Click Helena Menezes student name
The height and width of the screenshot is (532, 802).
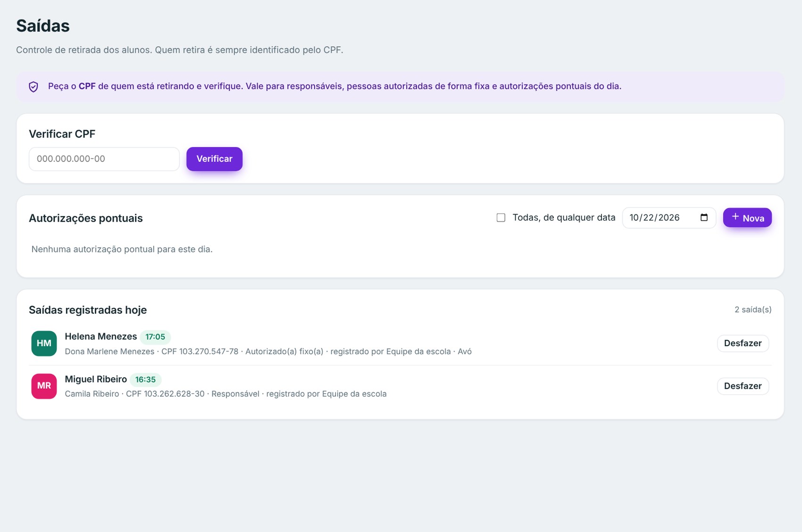100,336
